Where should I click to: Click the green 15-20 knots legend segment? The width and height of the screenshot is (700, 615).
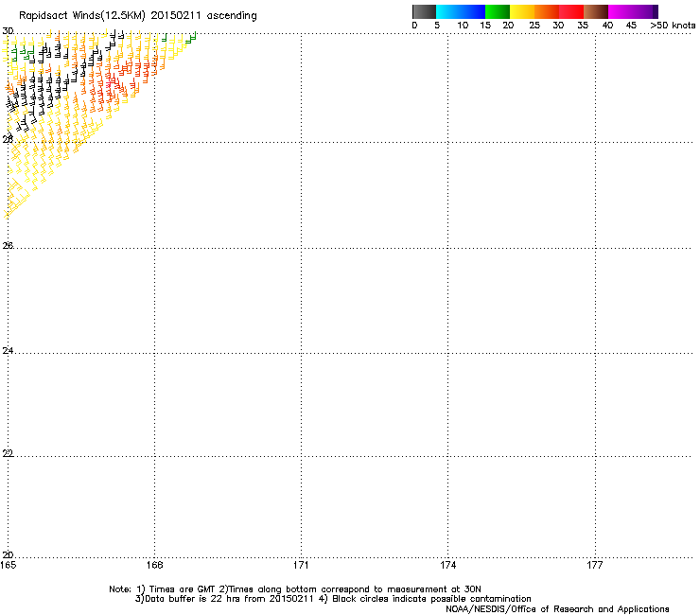(498, 11)
